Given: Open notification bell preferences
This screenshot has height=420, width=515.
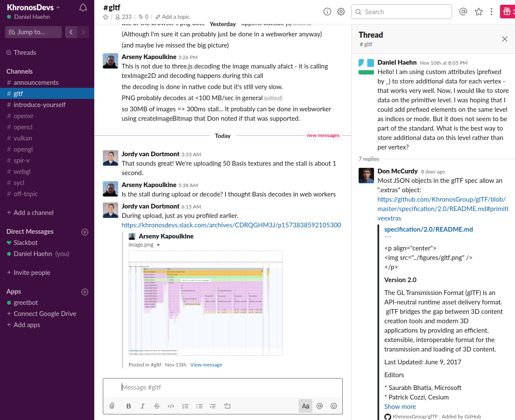Looking at the screenshot, I should [83, 7].
